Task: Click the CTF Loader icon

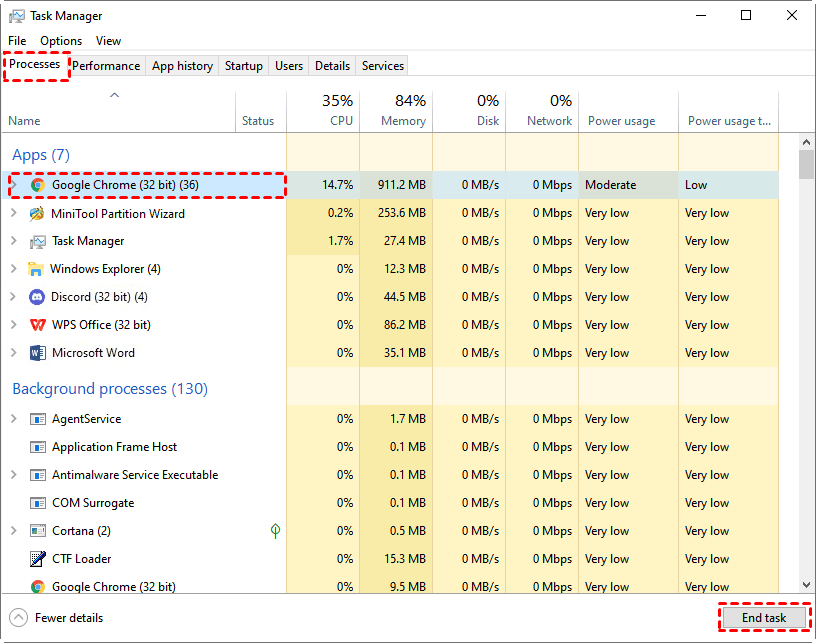Action: (x=36, y=559)
